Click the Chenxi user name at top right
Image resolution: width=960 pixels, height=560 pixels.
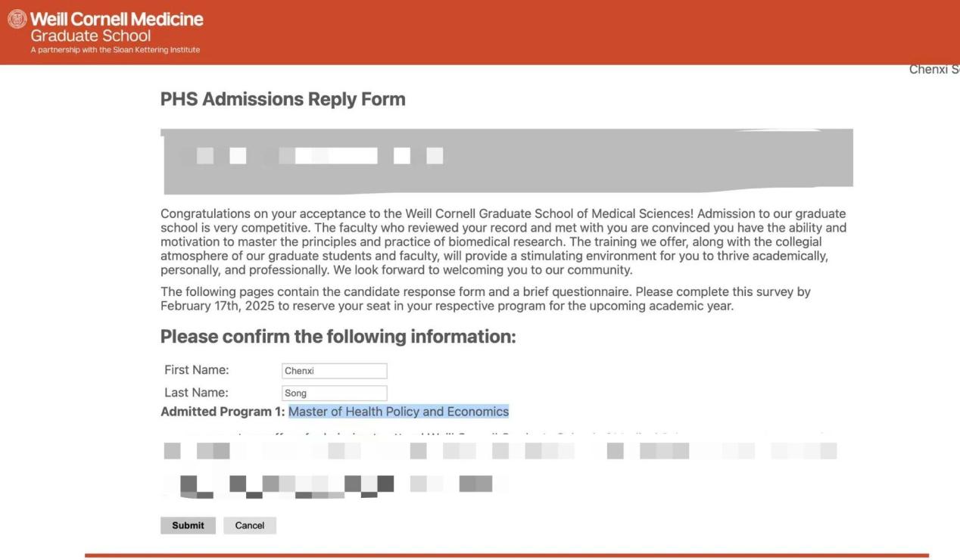coord(934,70)
